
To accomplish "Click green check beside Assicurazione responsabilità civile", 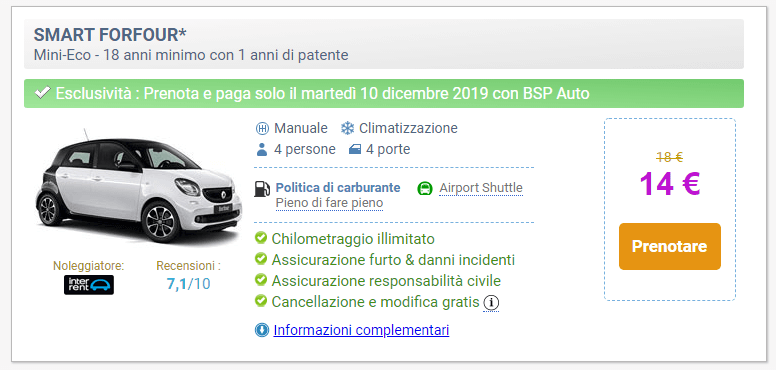I will pyautogui.click(x=261, y=280).
